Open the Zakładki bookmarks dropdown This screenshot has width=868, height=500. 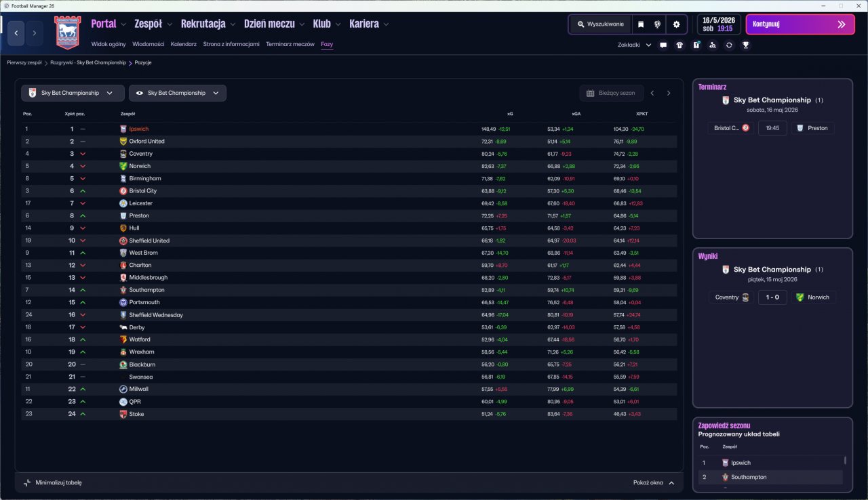[635, 45]
